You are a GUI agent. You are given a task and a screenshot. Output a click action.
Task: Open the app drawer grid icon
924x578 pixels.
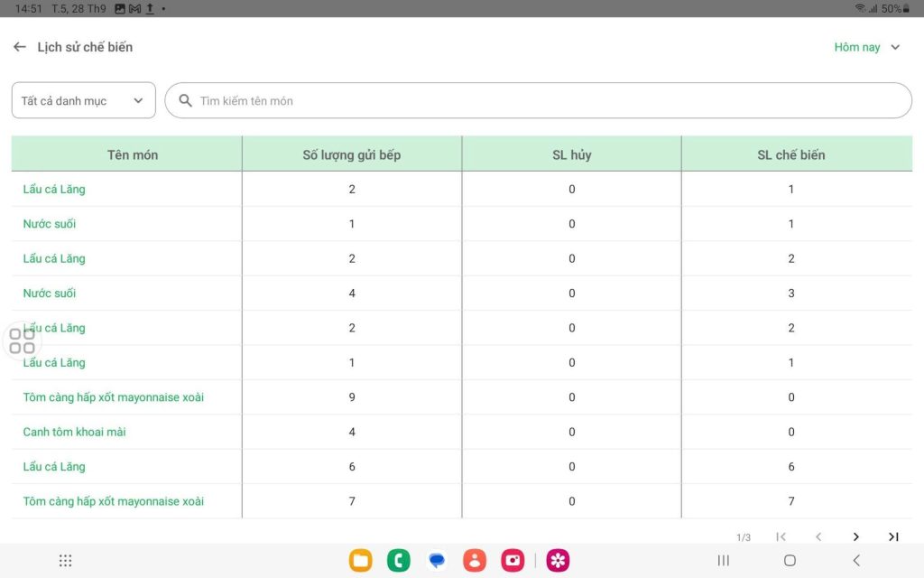[65, 561]
